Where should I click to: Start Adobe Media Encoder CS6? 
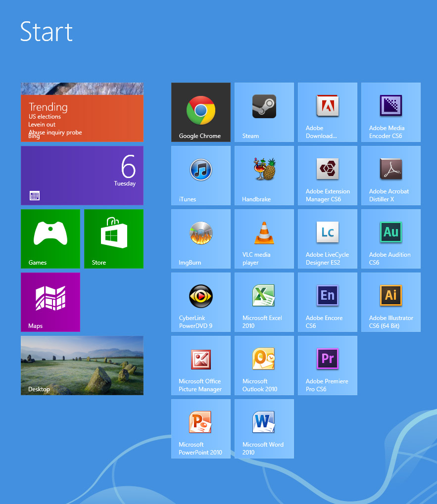[x=390, y=112]
